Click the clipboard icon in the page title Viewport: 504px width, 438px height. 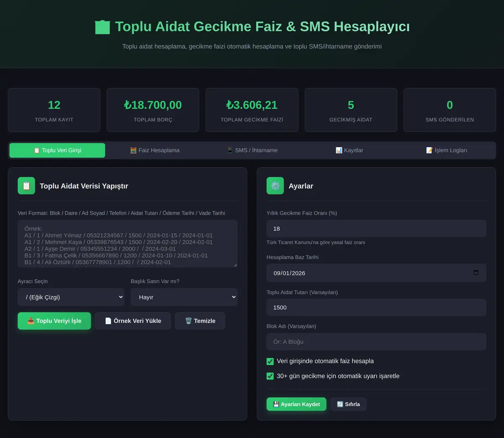(102, 27)
